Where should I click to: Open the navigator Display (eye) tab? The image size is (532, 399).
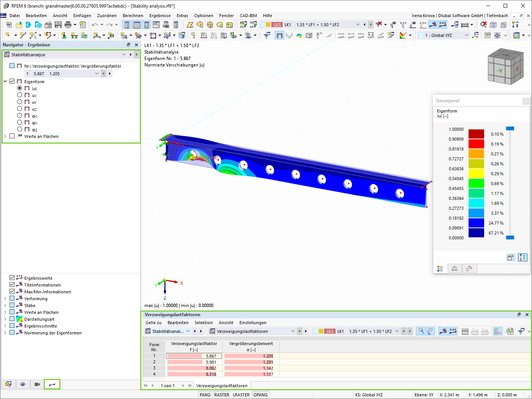(x=23, y=384)
